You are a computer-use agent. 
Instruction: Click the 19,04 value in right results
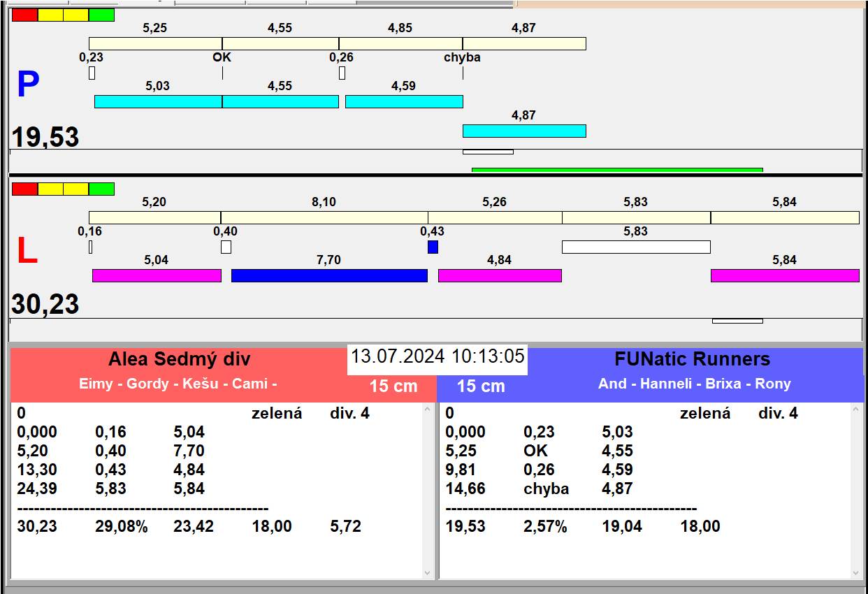(622, 526)
